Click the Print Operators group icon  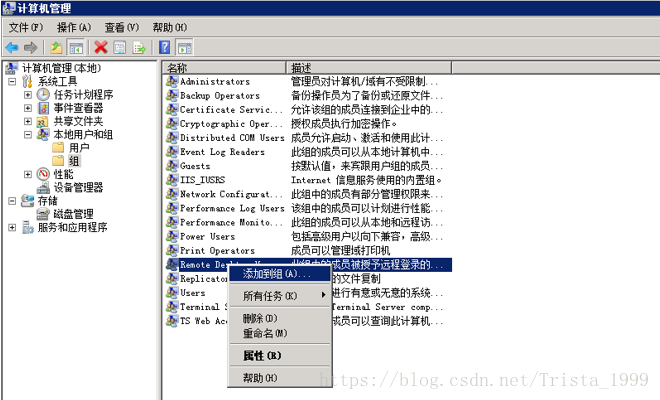172,250
